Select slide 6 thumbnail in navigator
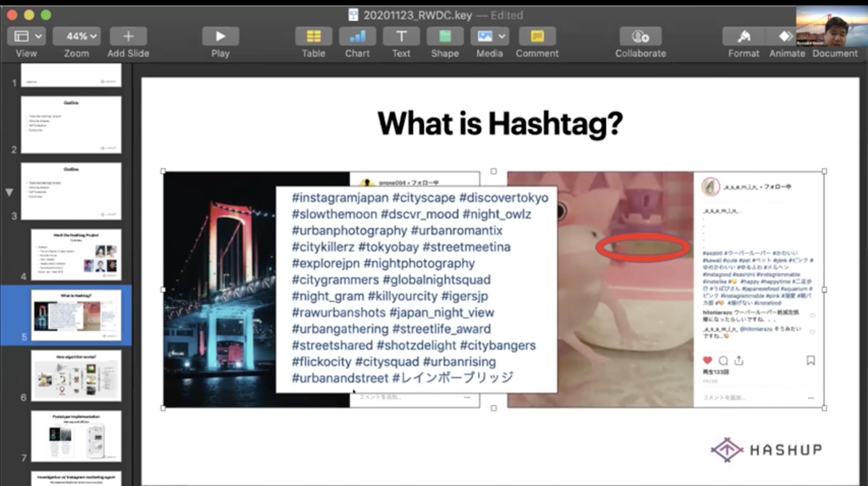This screenshot has width=868, height=486. [76, 376]
